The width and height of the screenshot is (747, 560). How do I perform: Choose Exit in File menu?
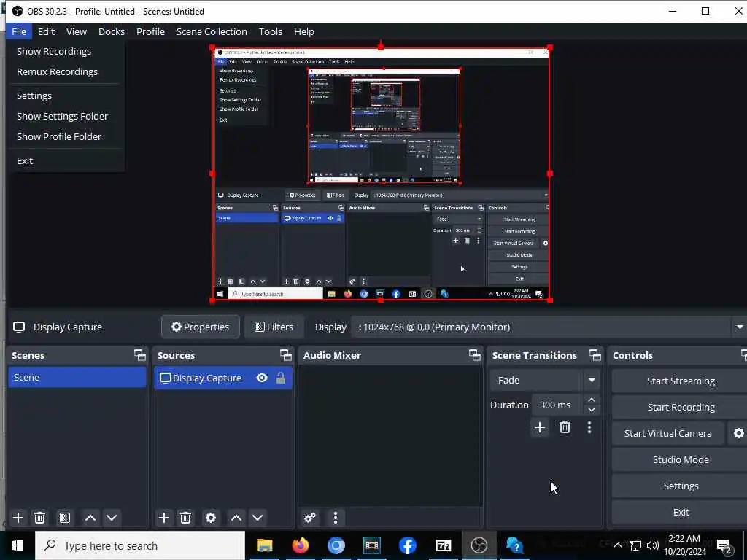pos(66,161)
